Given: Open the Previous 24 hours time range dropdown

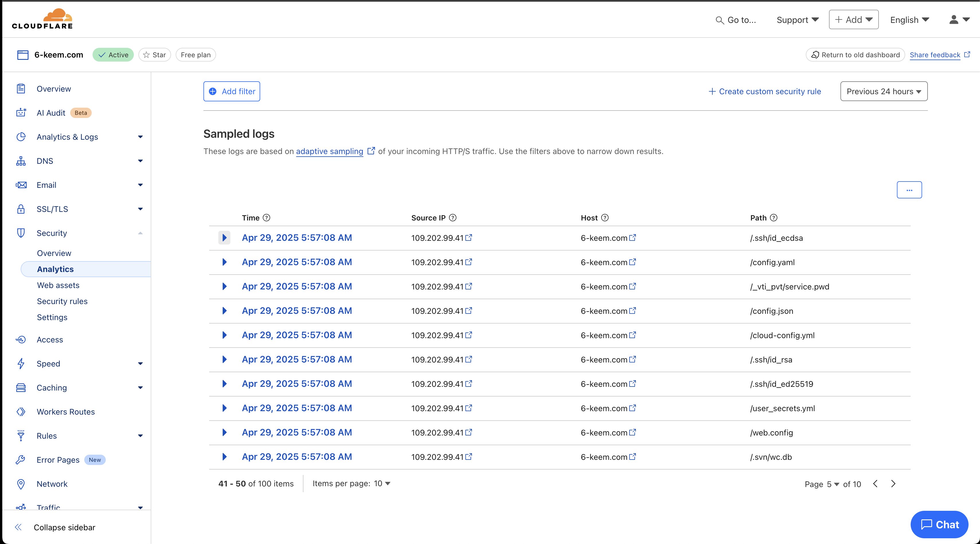Looking at the screenshot, I should (x=884, y=91).
